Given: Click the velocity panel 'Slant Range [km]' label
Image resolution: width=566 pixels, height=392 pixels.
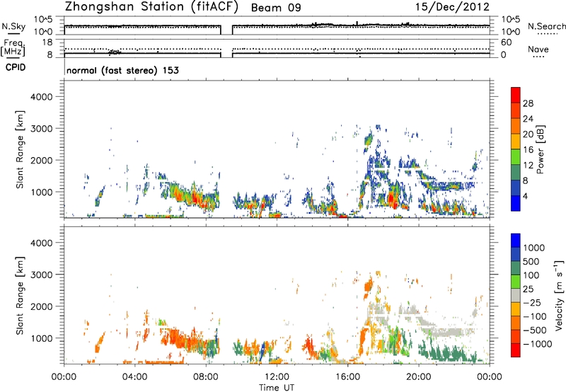Looking at the screenshot, I should (20, 296).
